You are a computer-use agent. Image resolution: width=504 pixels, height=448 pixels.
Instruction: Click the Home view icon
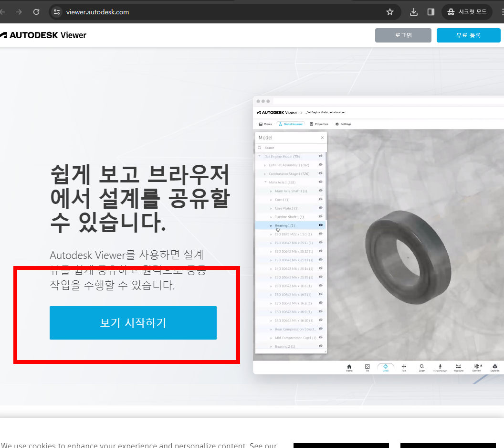click(349, 367)
